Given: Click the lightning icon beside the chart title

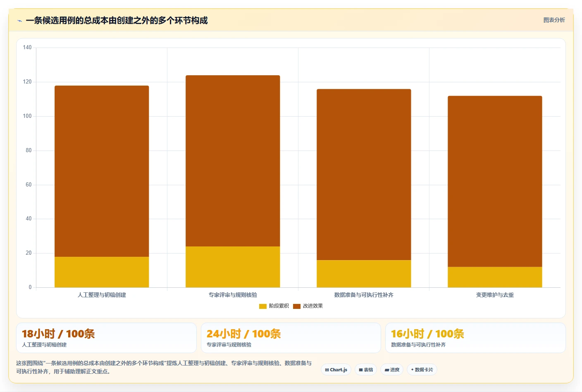Looking at the screenshot, I should pos(19,21).
